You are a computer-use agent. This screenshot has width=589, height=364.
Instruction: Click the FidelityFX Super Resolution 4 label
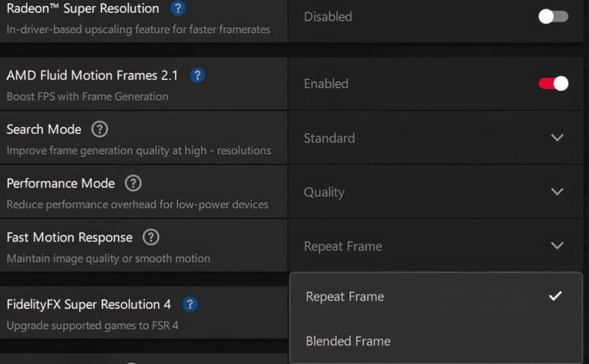tap(89, 304)
